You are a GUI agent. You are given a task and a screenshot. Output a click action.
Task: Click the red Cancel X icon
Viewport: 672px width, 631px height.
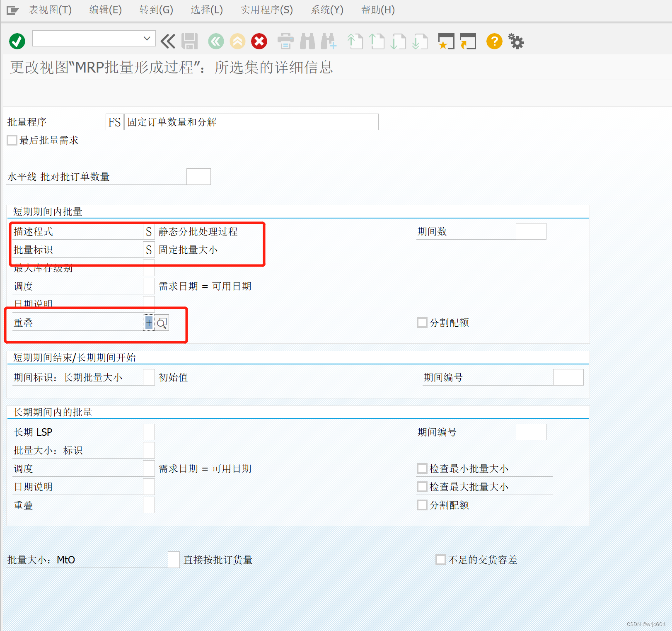259,41
